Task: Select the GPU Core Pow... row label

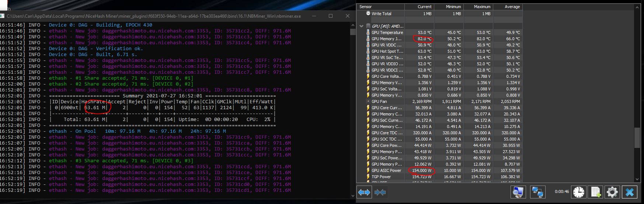Action: [x=387, y=145]
